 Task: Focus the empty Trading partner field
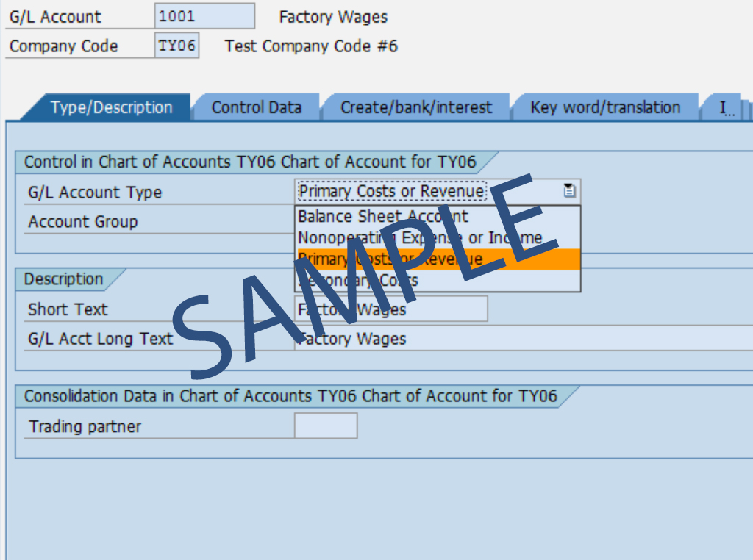point(326,426)
